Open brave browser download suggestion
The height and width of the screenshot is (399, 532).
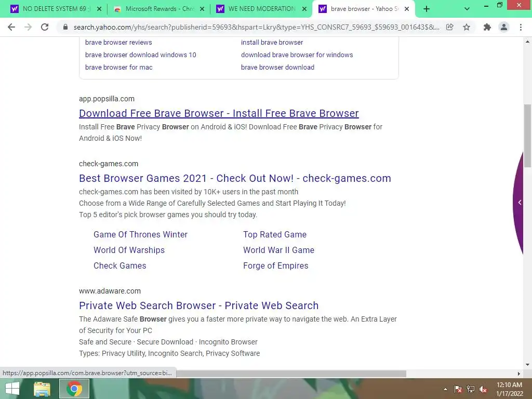[x=277, y=68]
